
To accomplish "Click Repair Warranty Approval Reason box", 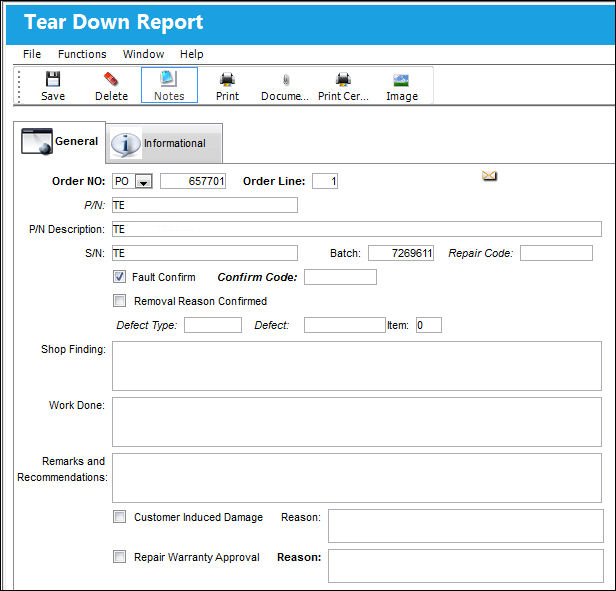I will [x=466, y=566].
